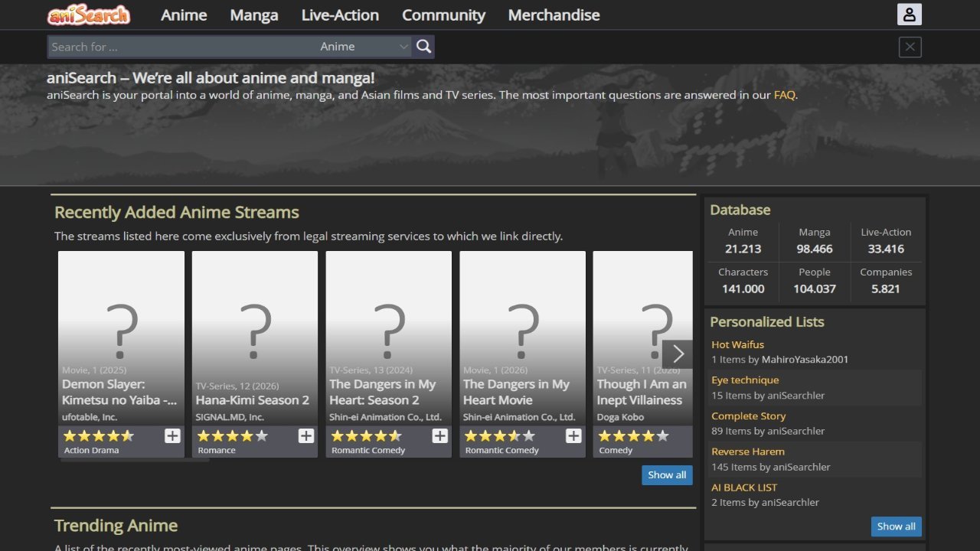Open the Community menu
The image size is (980, 551).
pyautogui.click(x=443, y=15)
